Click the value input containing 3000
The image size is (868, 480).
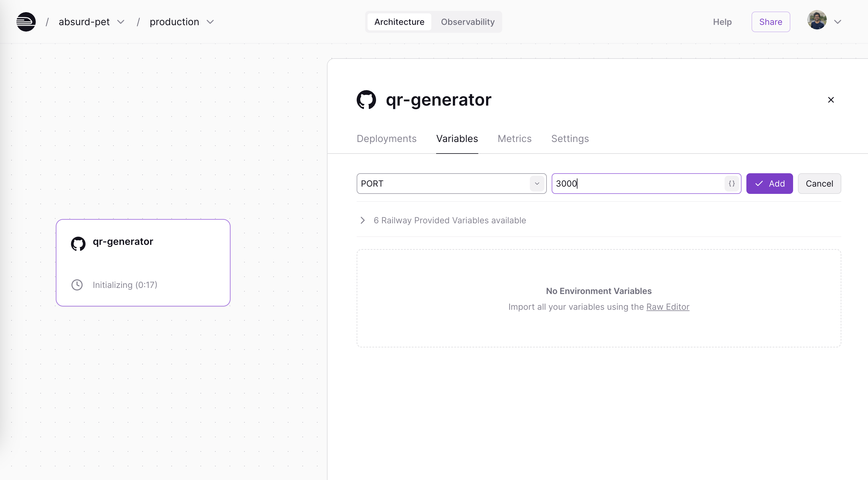637,184
